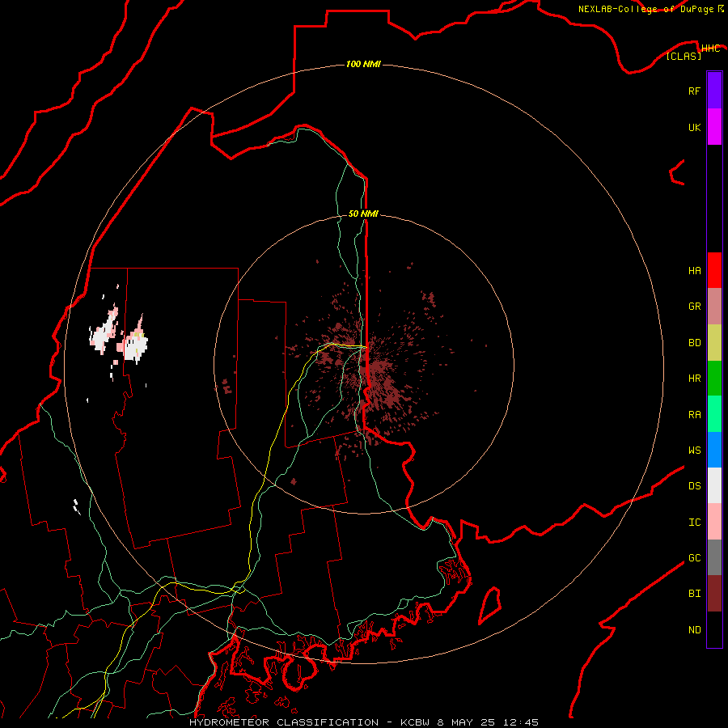
Task: Click the HR legend label
Action: [x=694, y=379]
